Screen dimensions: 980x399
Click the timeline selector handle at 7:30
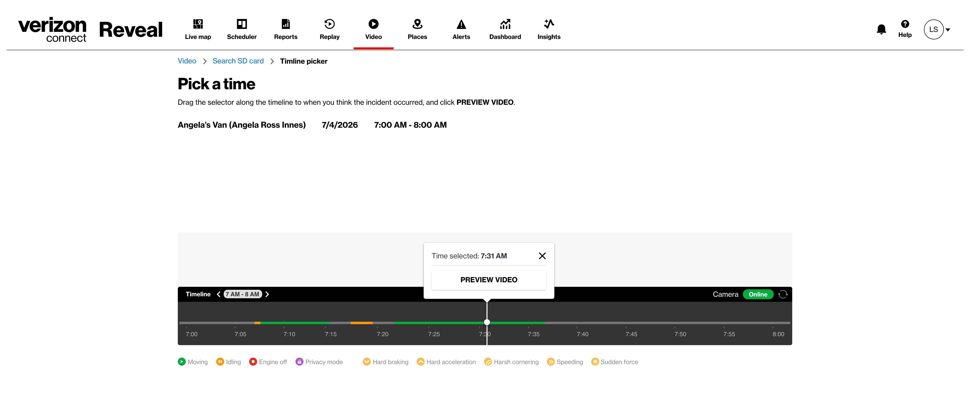487,322
